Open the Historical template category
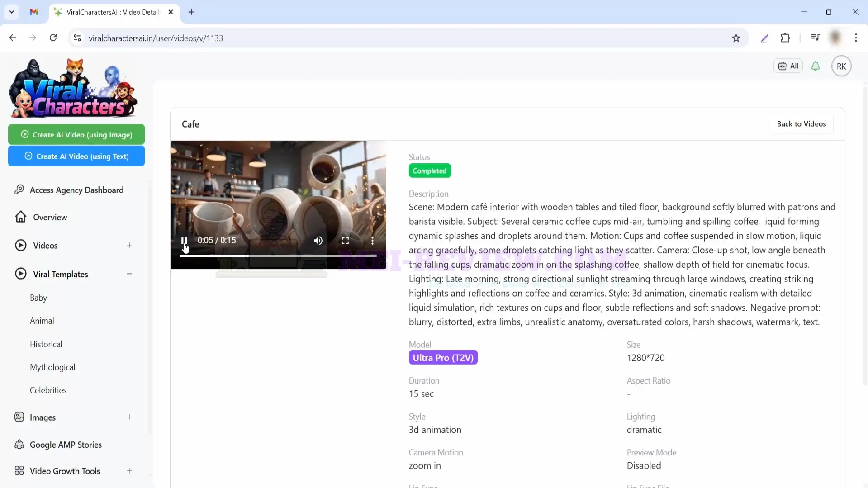Viewport: 868px width, 488px height. click(46, 344)
